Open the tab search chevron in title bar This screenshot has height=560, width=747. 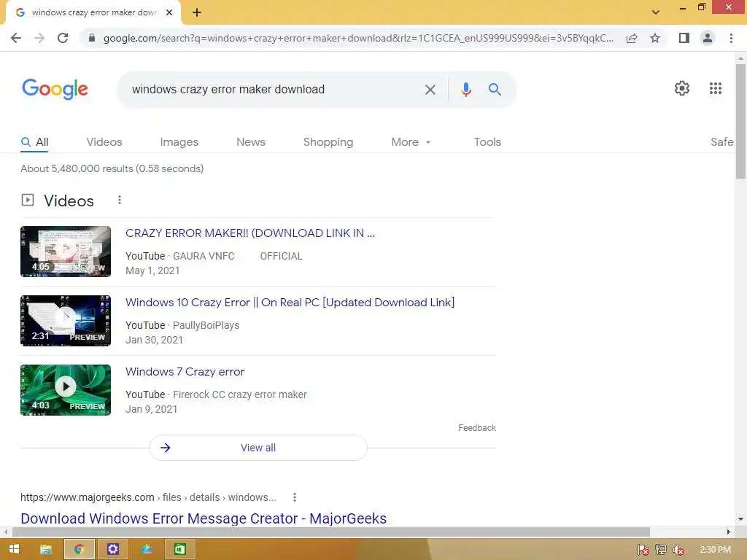coord(656,12)
